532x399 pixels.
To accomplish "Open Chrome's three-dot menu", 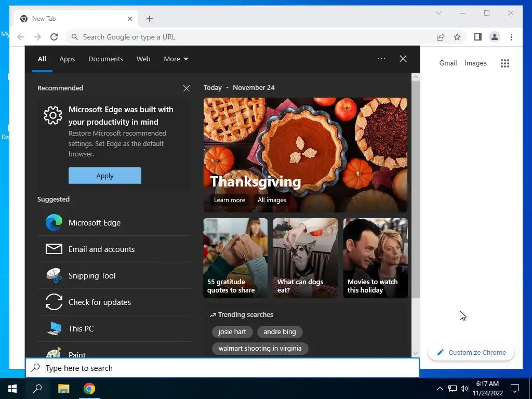I will pyautogui.click(x=511, y=37).
